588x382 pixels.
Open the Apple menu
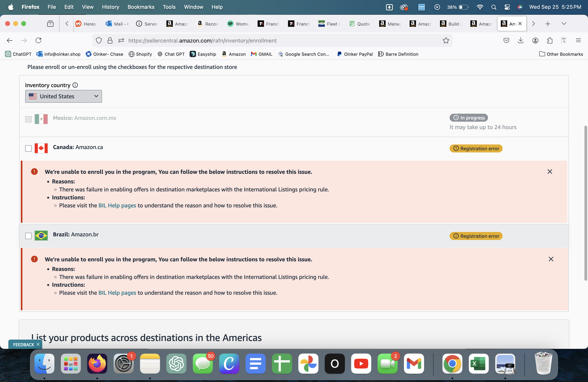click(11, 7)
